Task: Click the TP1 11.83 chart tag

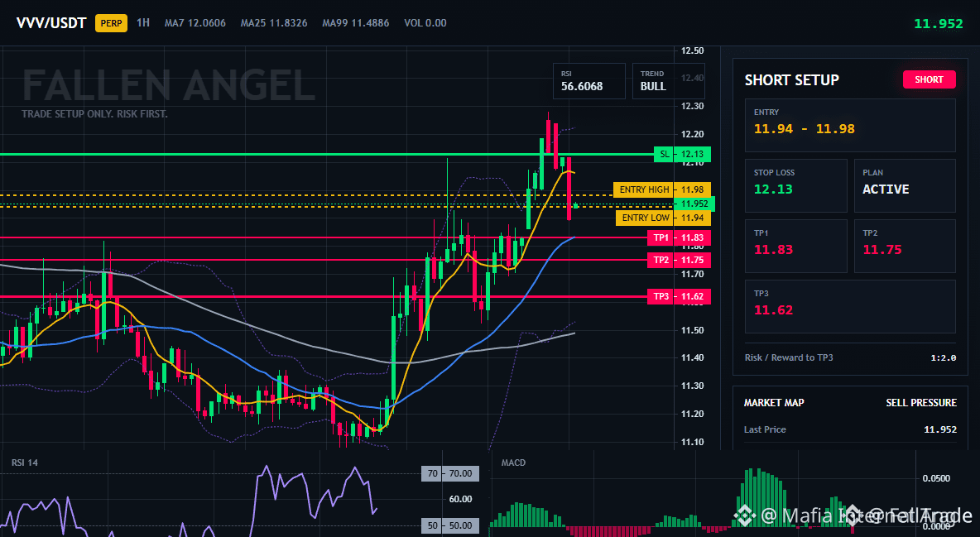Action: [x=679, y=237]
